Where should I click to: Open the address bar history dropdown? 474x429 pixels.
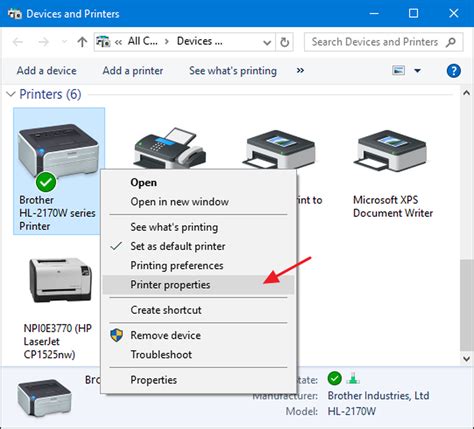pyautogui.click(x=267, y=43)
